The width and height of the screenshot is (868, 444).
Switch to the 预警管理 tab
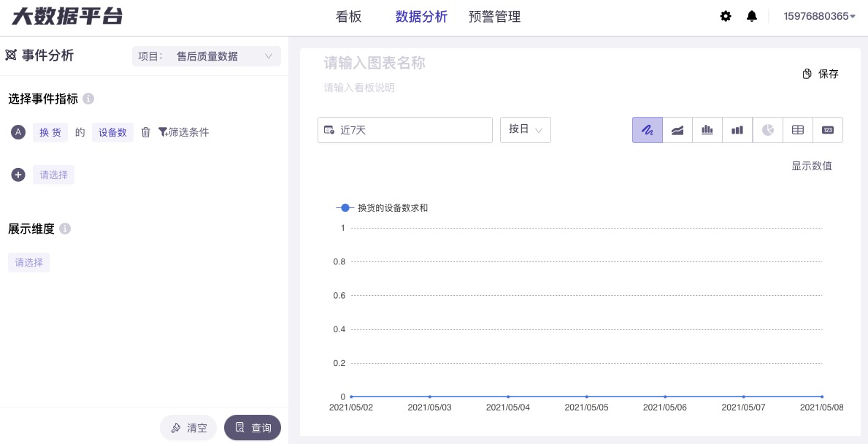pos(494,17)
